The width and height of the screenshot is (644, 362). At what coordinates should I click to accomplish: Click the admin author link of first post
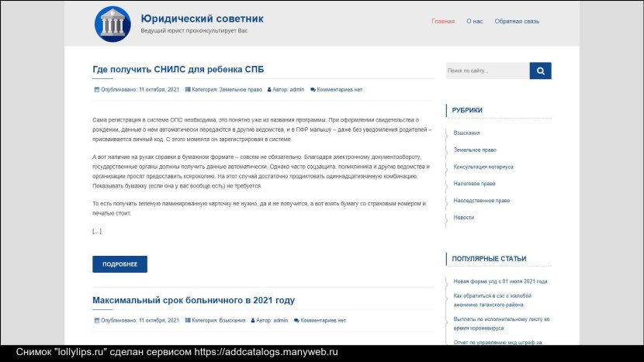pyautogui.click(x=297, y=90)
